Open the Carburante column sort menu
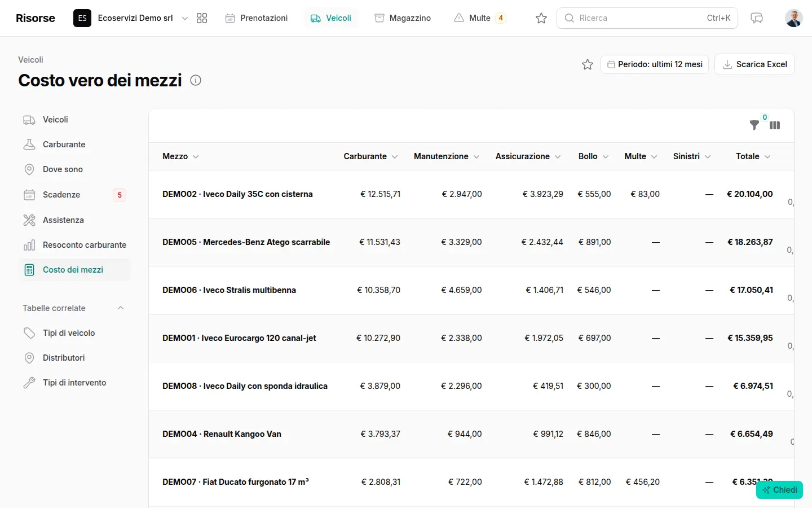Viewport: 812px width, 508px height. coord(370,156)
